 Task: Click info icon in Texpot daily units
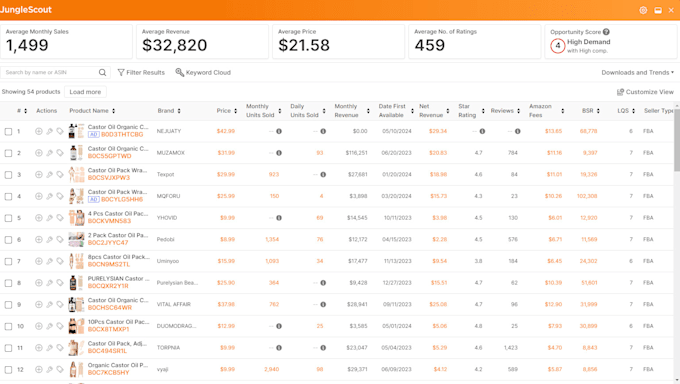(323, 174)
